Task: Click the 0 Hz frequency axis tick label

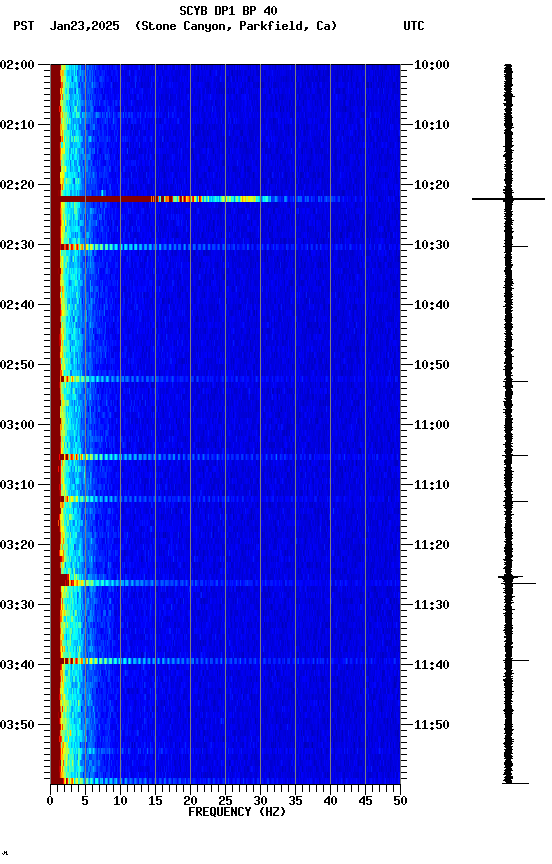Action: pyautogui.click(x=50, y=801)
